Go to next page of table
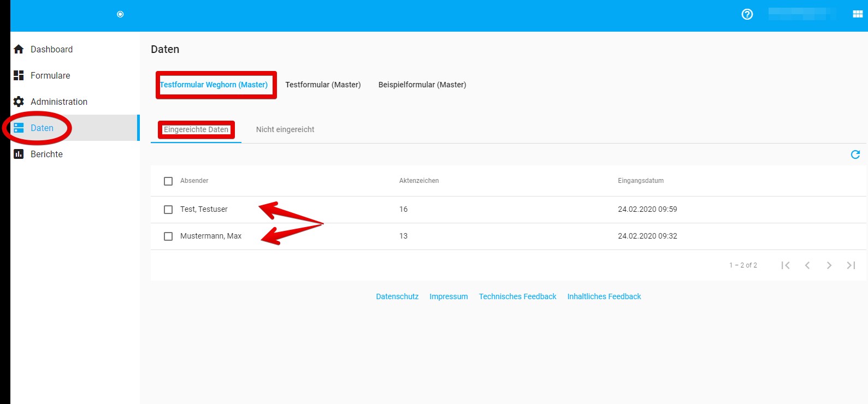Screen dimensions: 868x404 (x=829, y=265)
